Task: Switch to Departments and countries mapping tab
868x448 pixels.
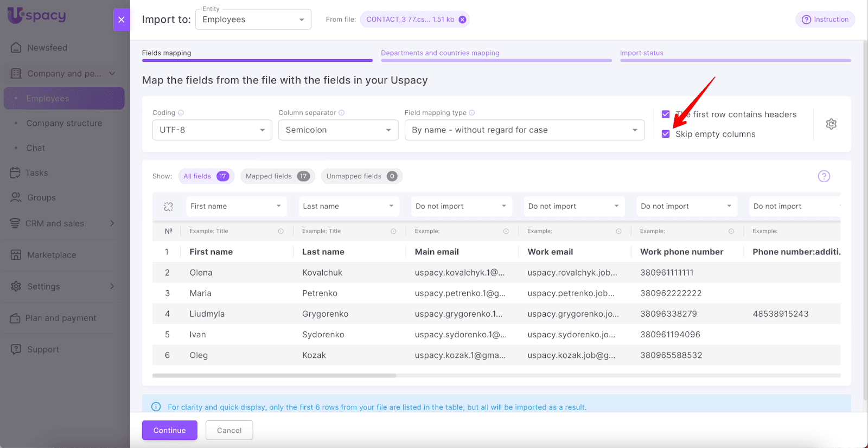Action: pyautogui.click(x=440, y=53)
